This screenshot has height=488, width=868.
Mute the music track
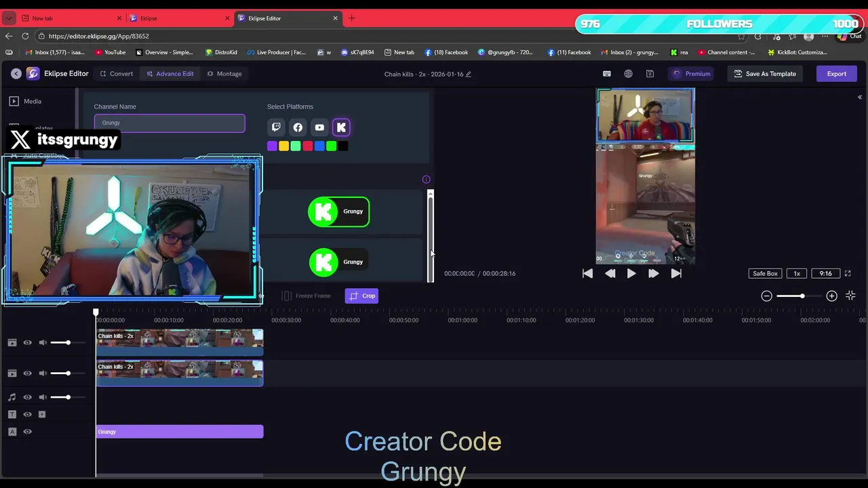pos(43,397)
